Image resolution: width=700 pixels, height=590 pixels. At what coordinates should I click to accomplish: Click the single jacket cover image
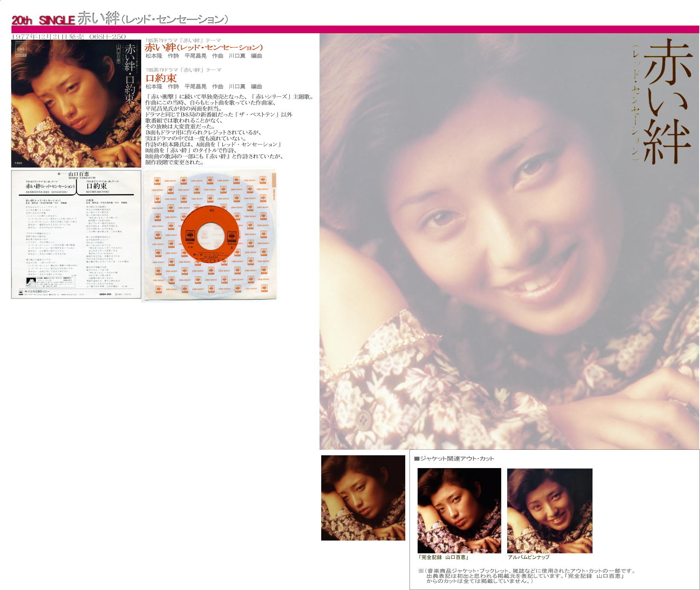[x=76, y=104]
